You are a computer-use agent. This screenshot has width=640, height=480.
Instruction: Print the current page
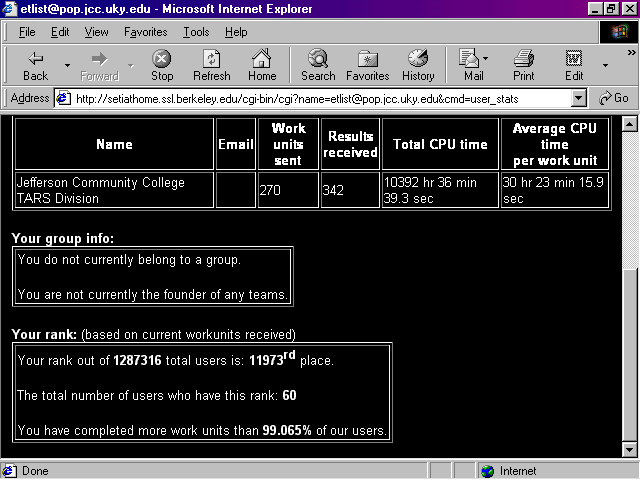click(524, 66)
